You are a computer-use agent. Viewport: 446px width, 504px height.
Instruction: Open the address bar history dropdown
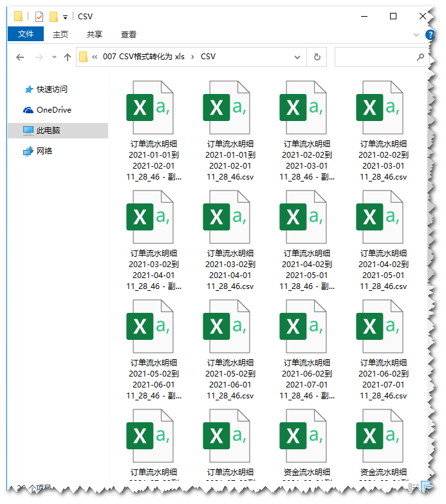tap(297, 57)
